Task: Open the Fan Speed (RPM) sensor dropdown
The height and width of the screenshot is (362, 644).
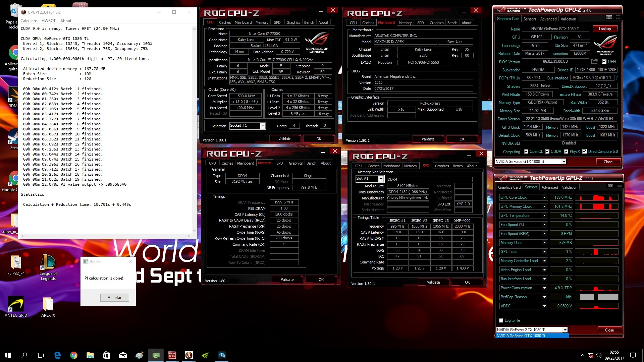Action: [544, 234]
